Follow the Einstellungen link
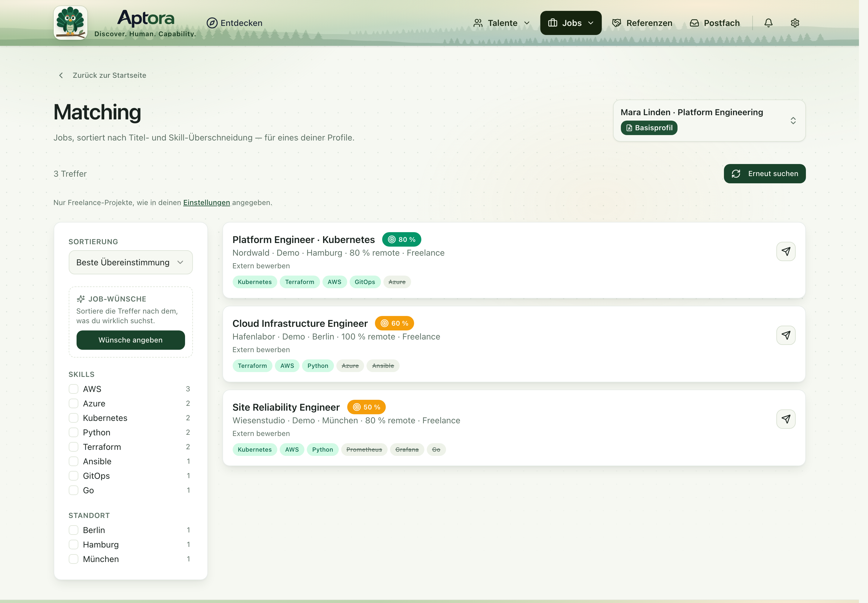 pyautogui.click(x=206, y=203)
